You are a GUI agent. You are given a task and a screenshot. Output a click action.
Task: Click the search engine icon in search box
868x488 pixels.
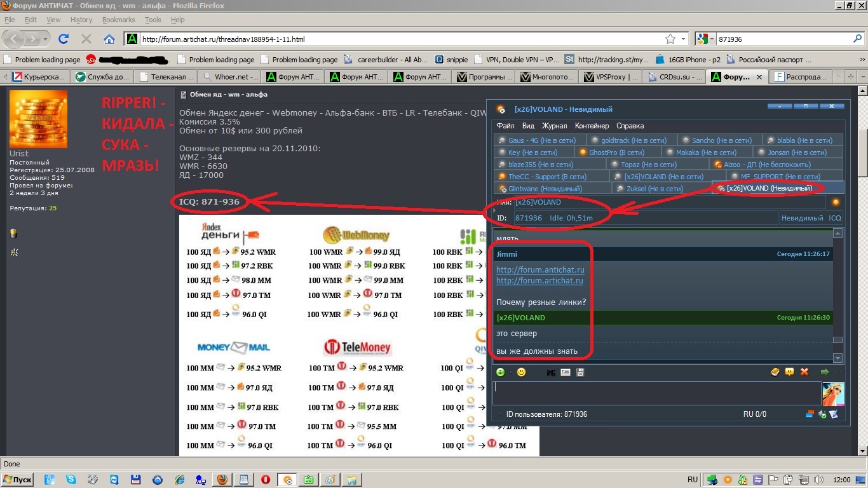(702, 39)
